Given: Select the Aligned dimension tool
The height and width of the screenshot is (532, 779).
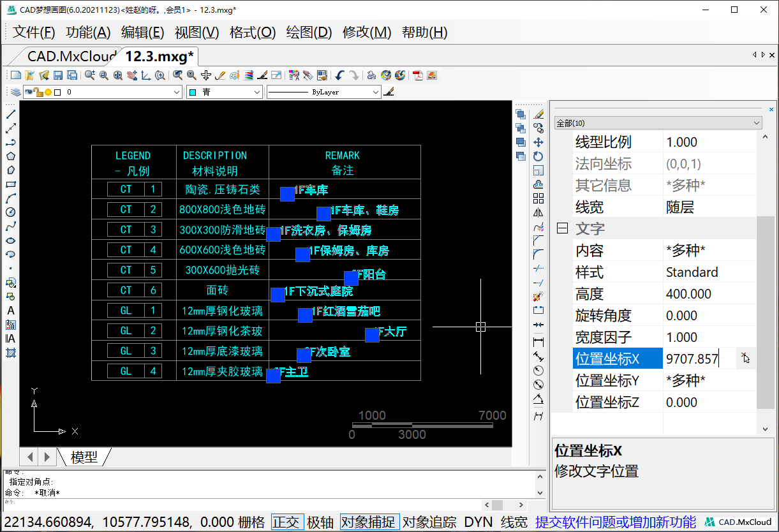Looking at the screenshot, I should point(538,356).
